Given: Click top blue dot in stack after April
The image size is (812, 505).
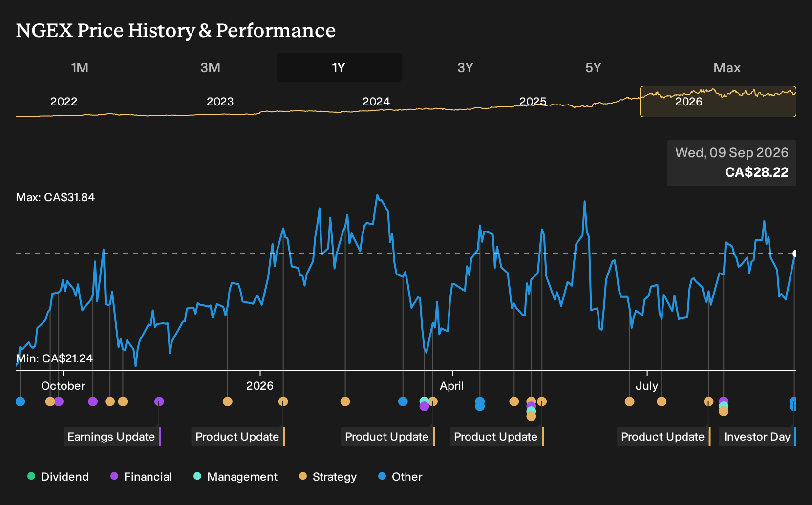Looking at the screenshot, I should point(480,401).
